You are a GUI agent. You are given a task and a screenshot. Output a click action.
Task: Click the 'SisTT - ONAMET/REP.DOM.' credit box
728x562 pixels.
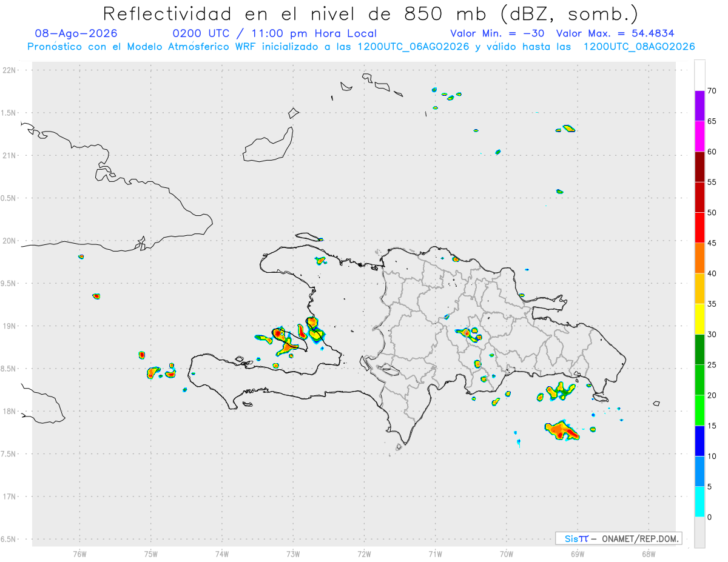[619, 538]
